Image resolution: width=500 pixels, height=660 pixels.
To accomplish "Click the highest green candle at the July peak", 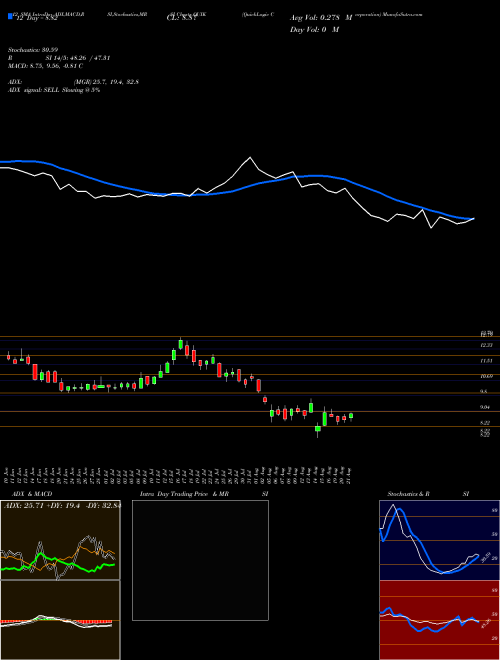I will (x=181, y=344).
